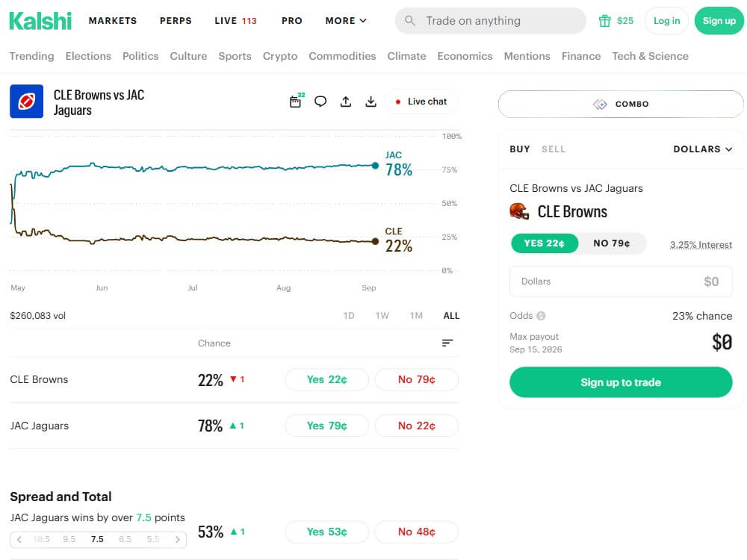Viewport: 747px width, 560px height.
Task: Open the MARKETS nav item
Action: tap(113, 20)
